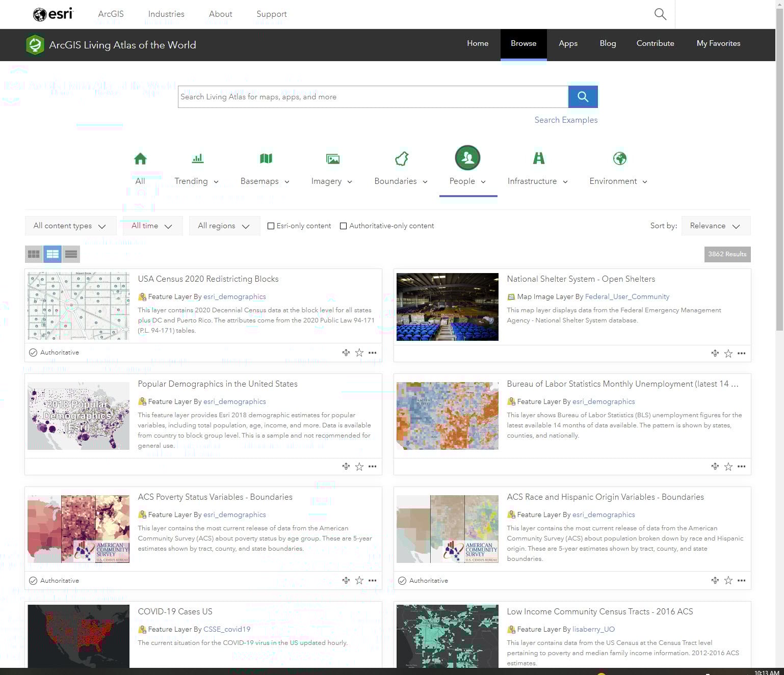Select the Boundaries shape icon
784x675 pixels.
coord(402,158)
